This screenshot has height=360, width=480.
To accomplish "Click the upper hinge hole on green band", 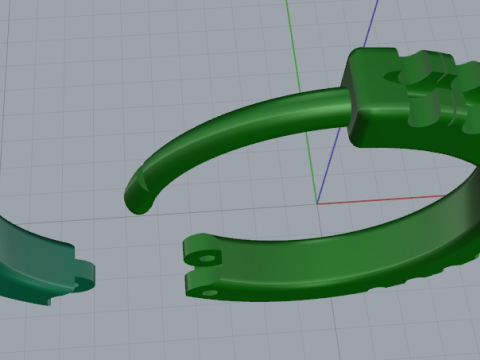I will 207,258.
